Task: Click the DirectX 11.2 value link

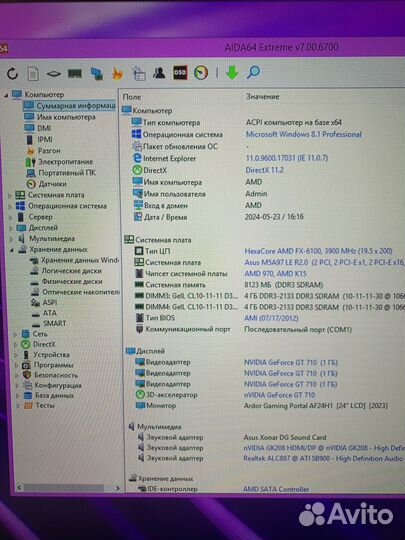Action: click(x=264, y=170)
